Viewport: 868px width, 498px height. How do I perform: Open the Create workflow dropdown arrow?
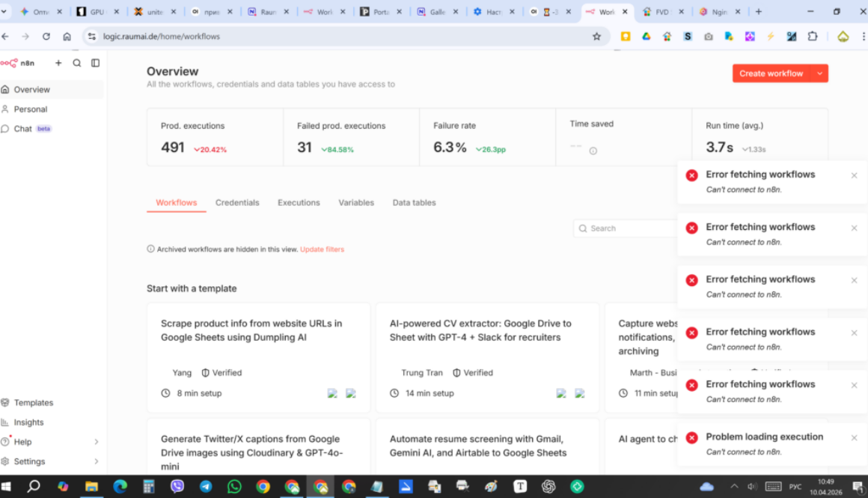820,73
